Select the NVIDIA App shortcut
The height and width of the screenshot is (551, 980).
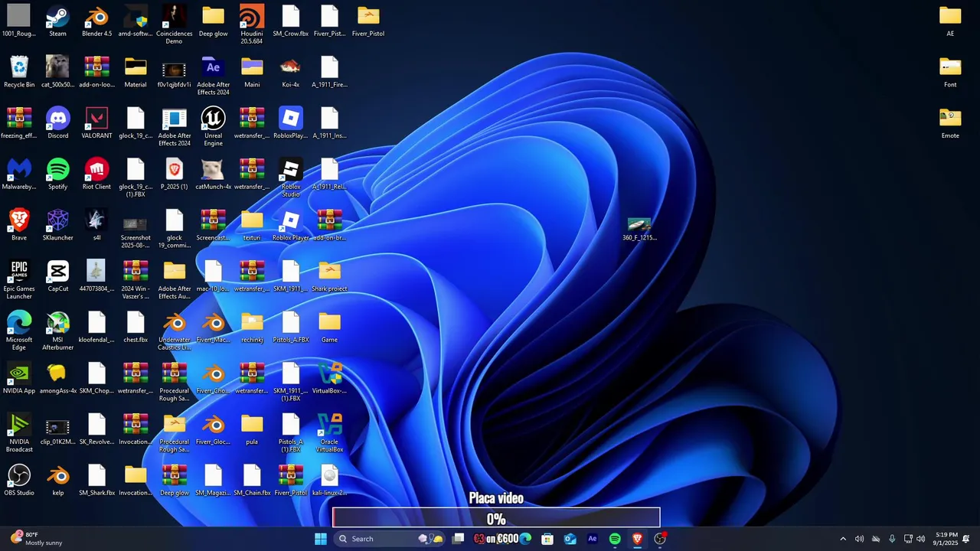tap(19, 378)
